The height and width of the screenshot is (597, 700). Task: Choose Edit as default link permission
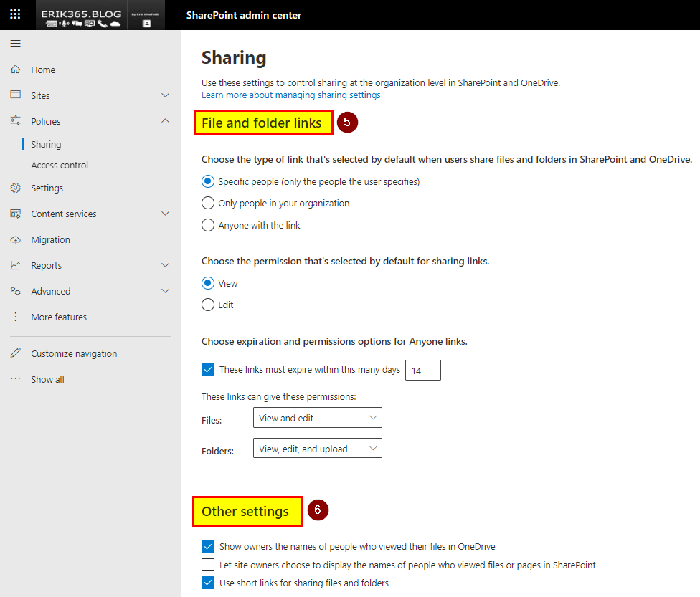208,305
